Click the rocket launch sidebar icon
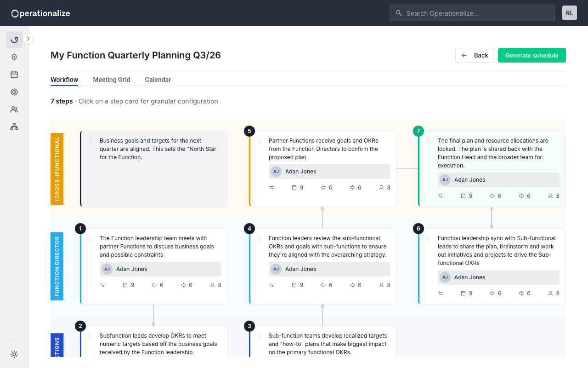 14,57
